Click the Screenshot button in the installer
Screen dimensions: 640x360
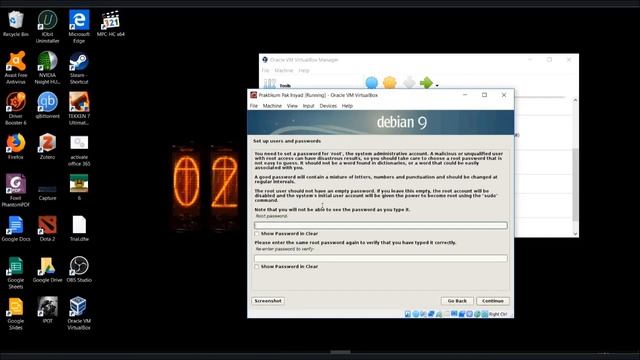(x=268, y=301)
